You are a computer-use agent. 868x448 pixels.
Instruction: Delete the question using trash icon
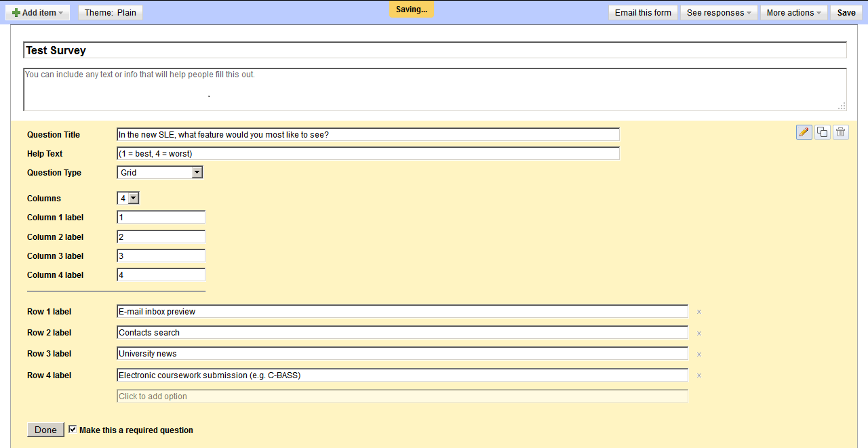point(841,132)
